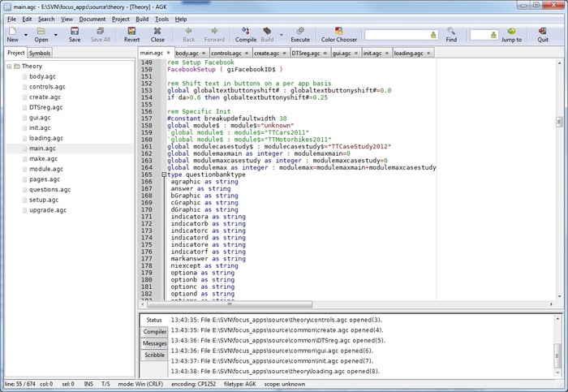Select module.agc in project tree
Viewport: 568px width, 392px height.
point(46,169)
